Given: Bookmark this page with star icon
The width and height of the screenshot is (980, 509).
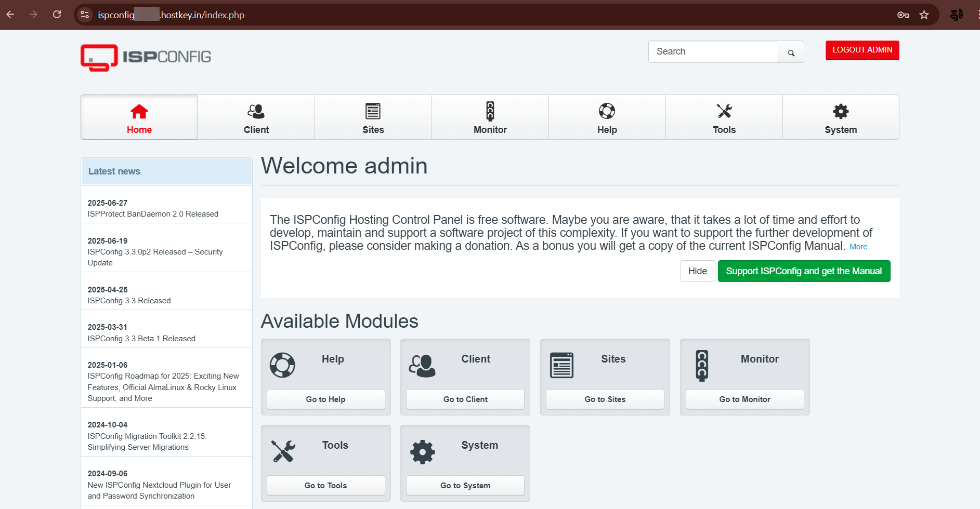Looking at the screenshot, I should (x=924, y=15).
